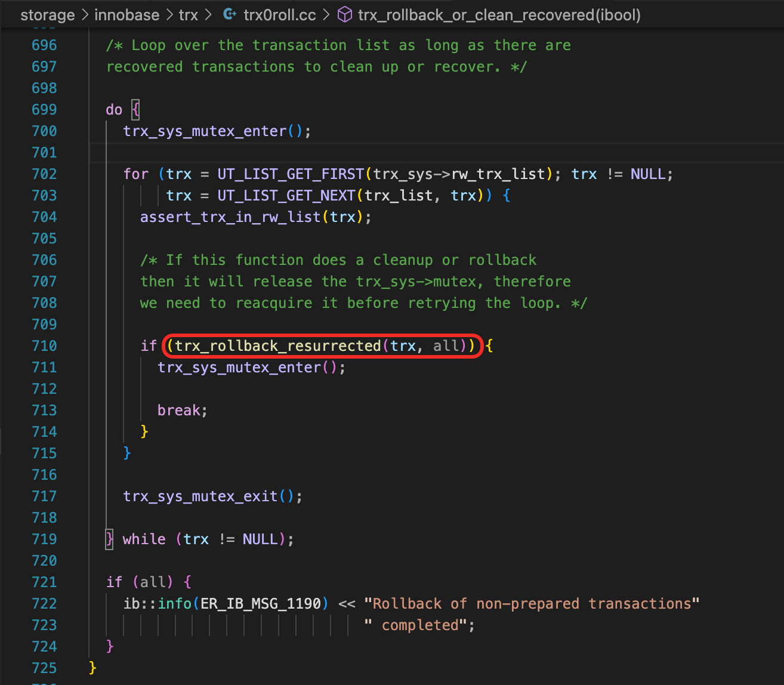
Task: Click the closing brace before while
Action: pos(110,539)
